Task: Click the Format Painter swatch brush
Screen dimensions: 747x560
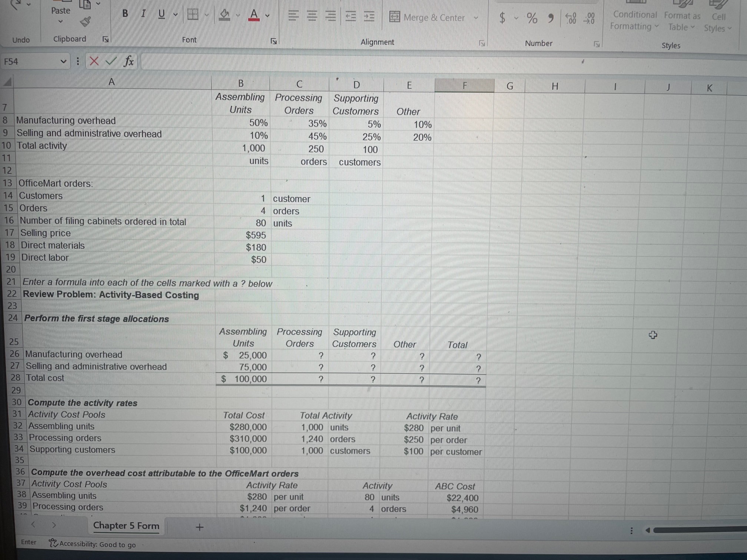Action: point(85,21)
